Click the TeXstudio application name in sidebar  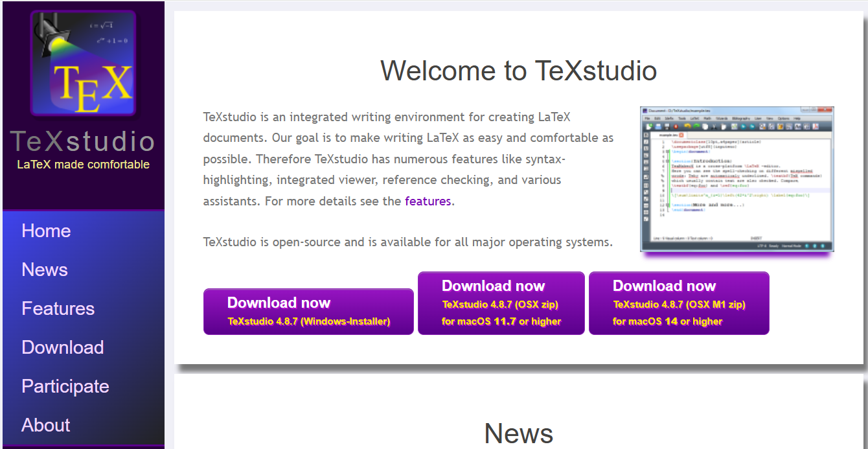[x=83, y=142]
